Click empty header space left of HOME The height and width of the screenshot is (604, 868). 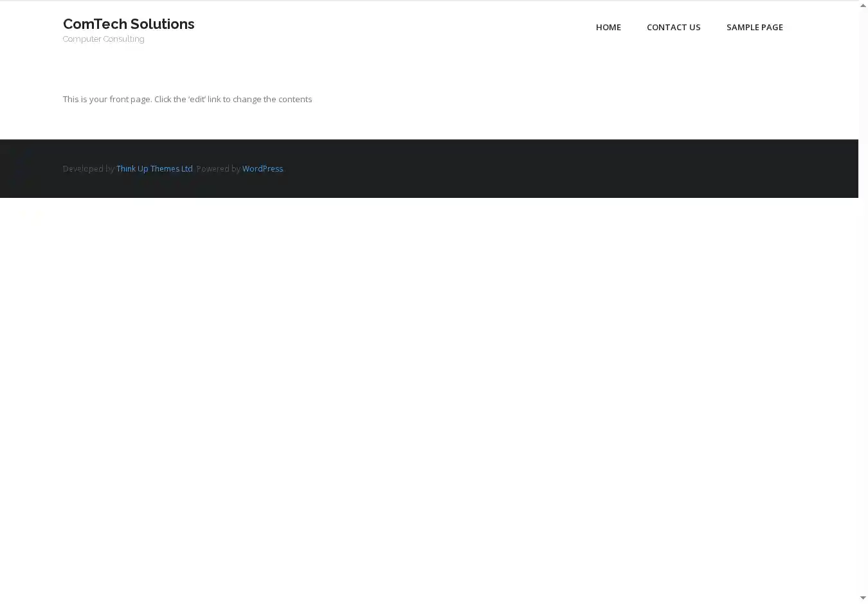[386, 27]
